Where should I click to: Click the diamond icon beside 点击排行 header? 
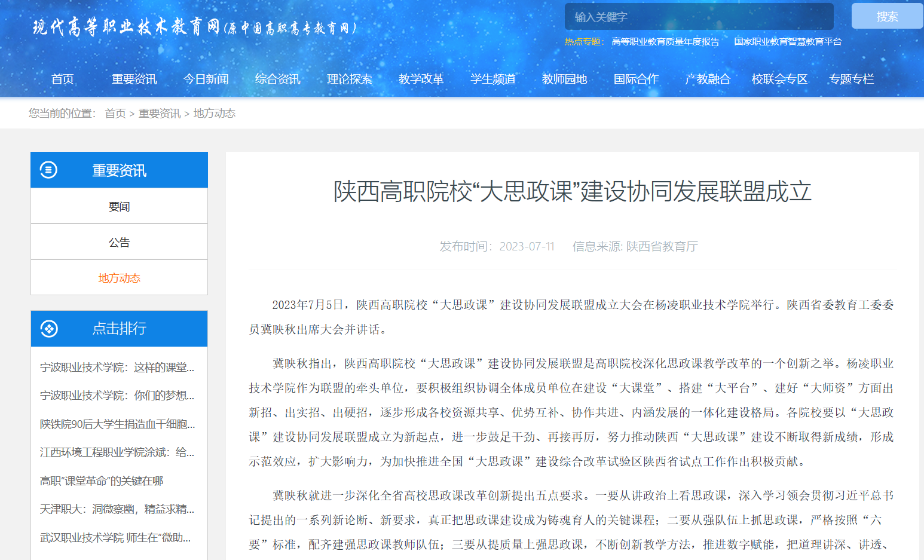pyautogui.click(x=48, y=329)
